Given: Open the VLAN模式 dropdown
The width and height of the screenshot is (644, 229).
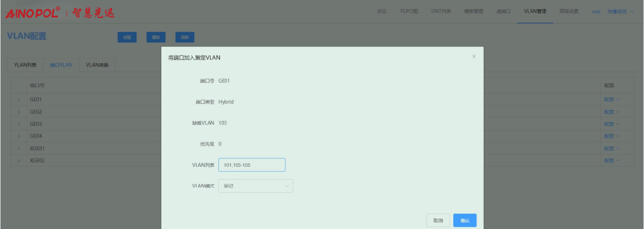Looking at the screenshot, I should coord(255,186).
